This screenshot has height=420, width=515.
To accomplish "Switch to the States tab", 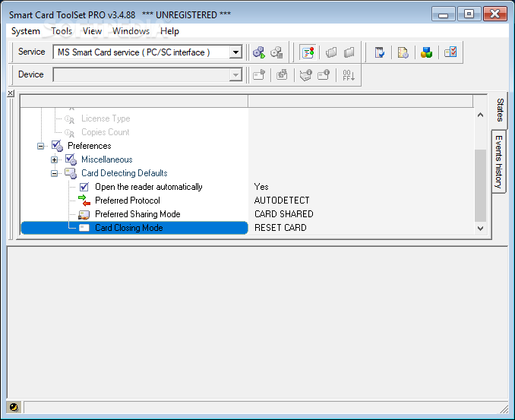I will (500, 110).
